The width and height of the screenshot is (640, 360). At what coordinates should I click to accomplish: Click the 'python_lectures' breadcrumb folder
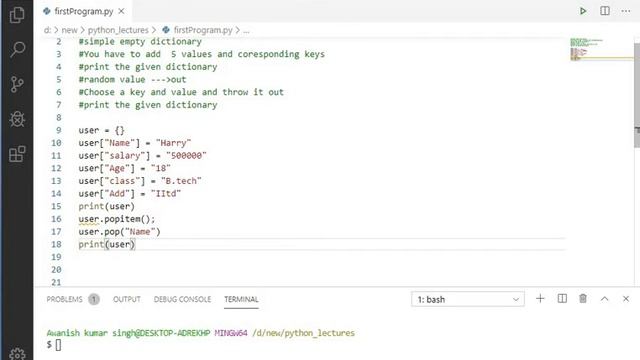(x=118, y=30)
